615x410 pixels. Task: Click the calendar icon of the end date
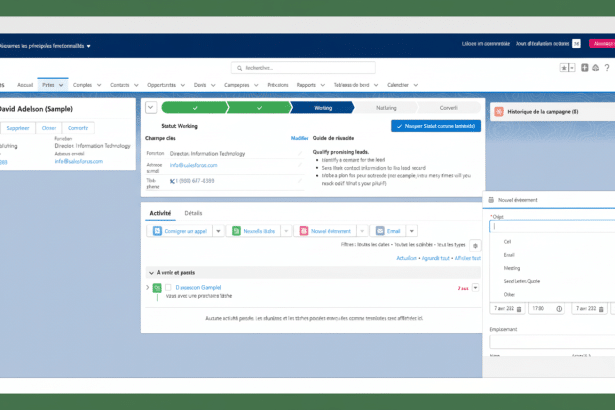601,309
